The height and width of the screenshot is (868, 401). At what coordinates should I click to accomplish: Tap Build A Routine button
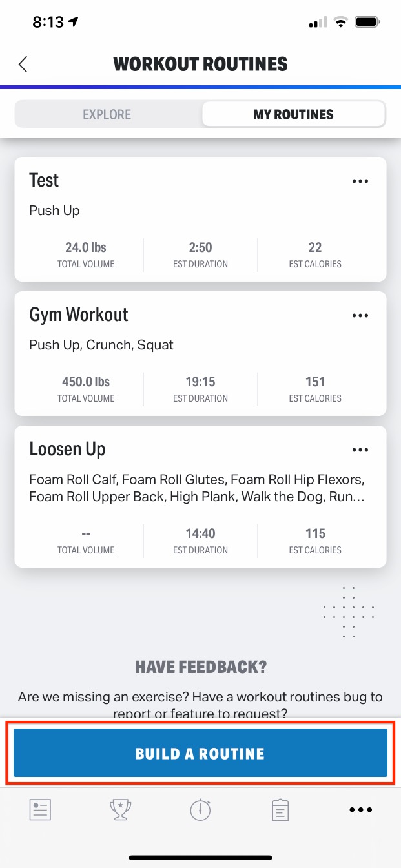[x=200, y=753]
